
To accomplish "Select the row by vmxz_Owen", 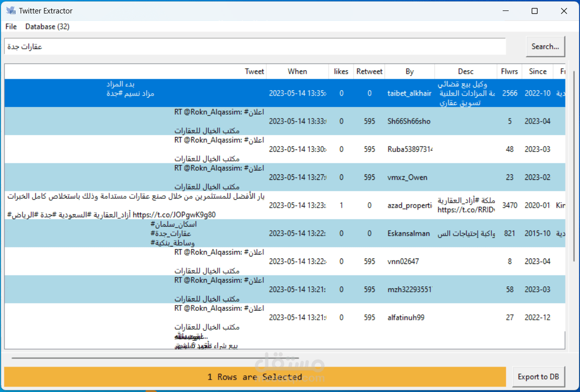I will pos(285,177).
